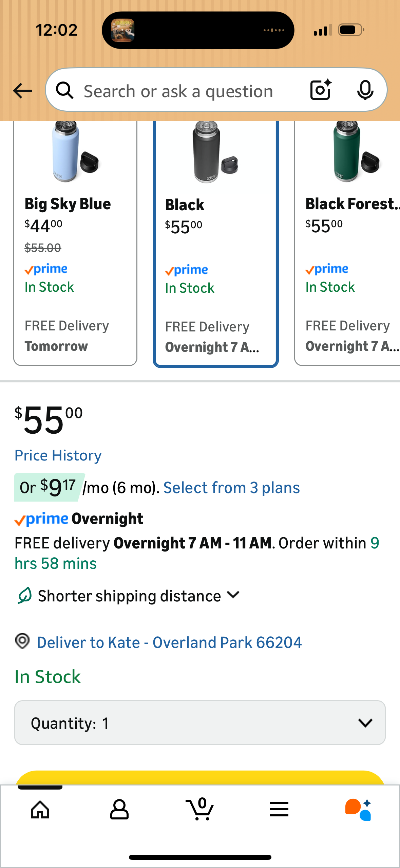This screenshot has width=400, height=868.
Task: Open the hamburger menu icon
Action: pos(279,810)
